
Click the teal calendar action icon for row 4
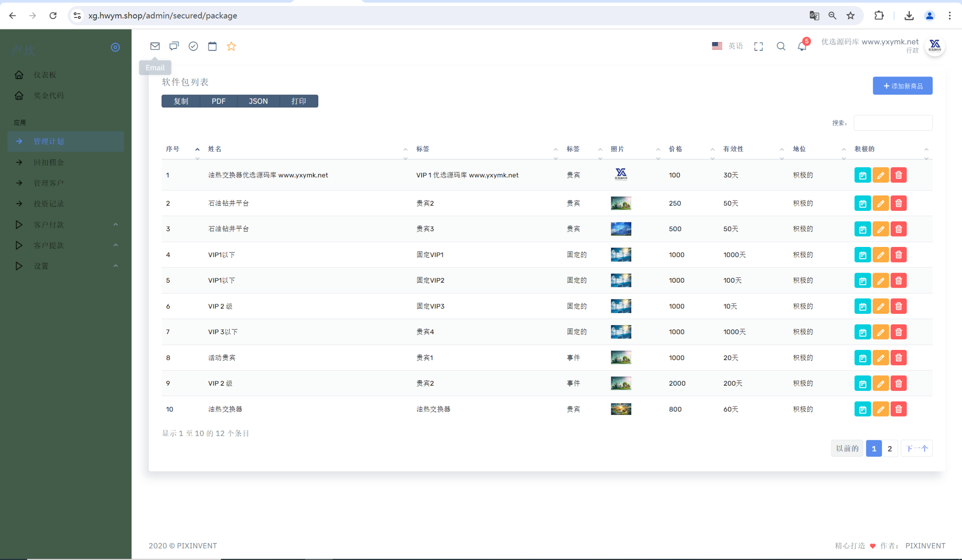(863, 255)
